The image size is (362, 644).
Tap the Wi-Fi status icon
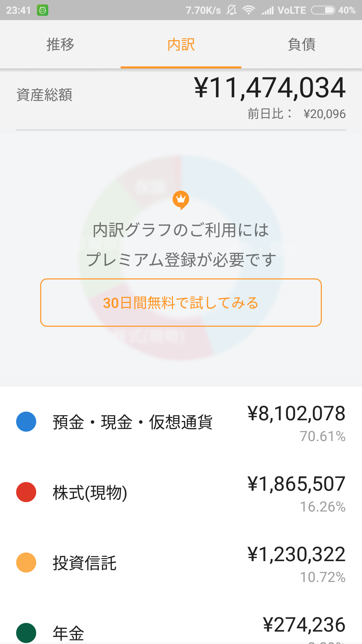pyautogui.click(x=248, y=10)
